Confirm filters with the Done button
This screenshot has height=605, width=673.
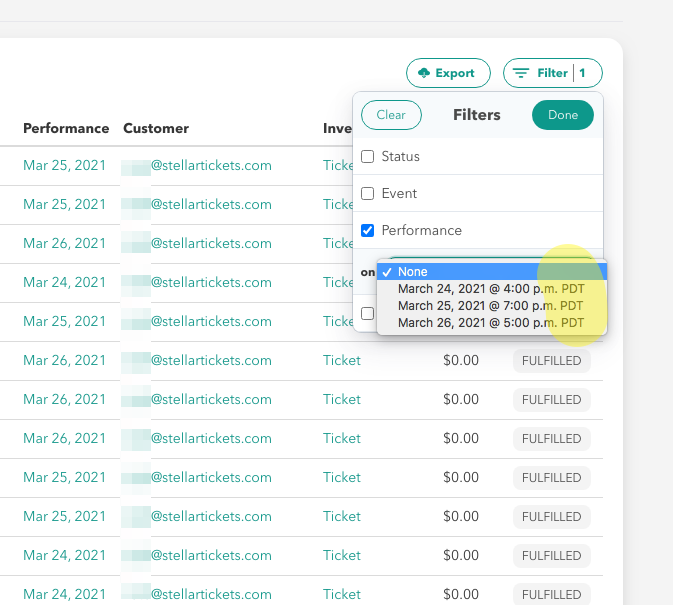pyautogui.click(x=563, y=115)
